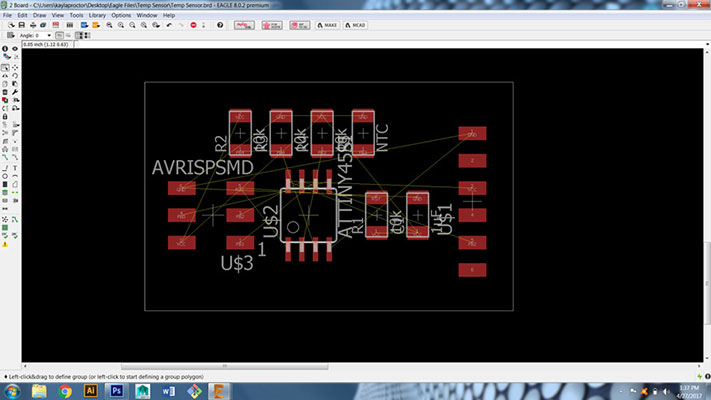This screenshot has height=400, width=711.
Task: Click the Print icon
Action: click(x=33, y=25)
